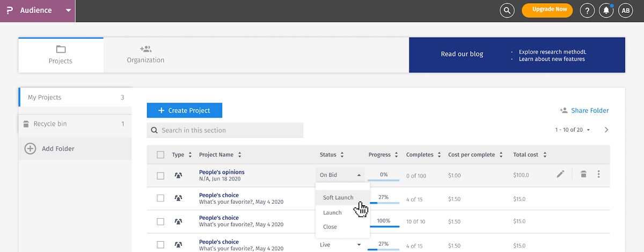Switch to the Projects tab
This screenshot has height=252, width=644.
coord(61,55)
